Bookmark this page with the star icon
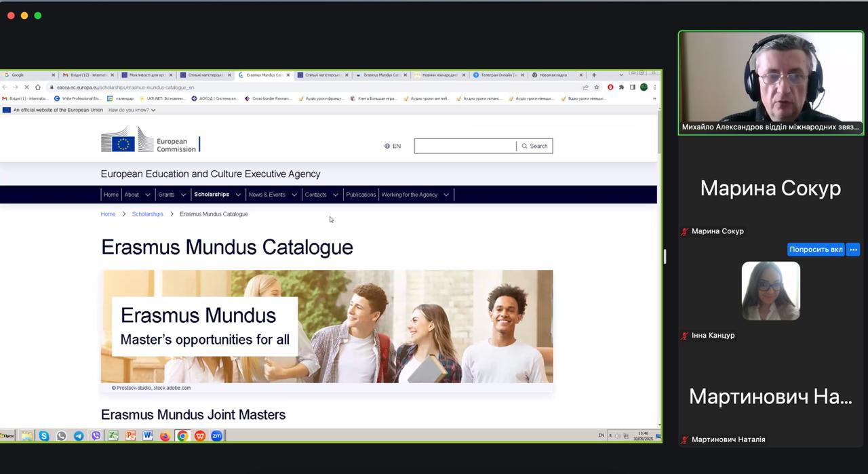 (x=597, y=87)
